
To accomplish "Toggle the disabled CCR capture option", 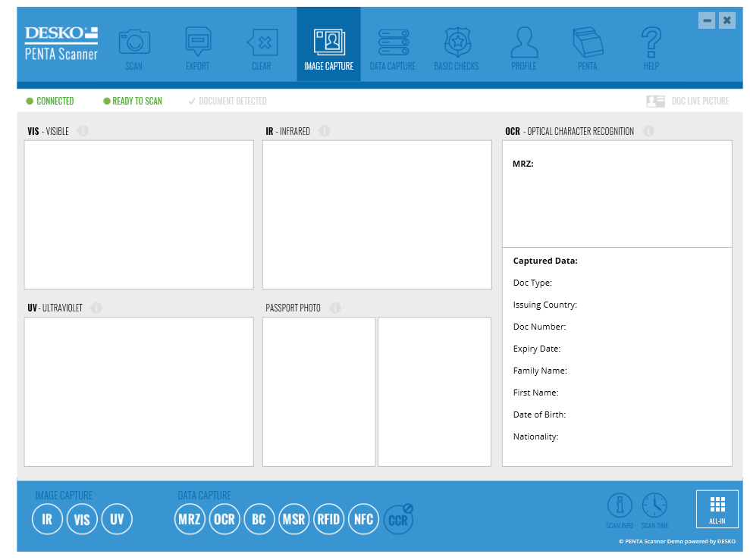I will pyautogui.click(x=398, y=519).
